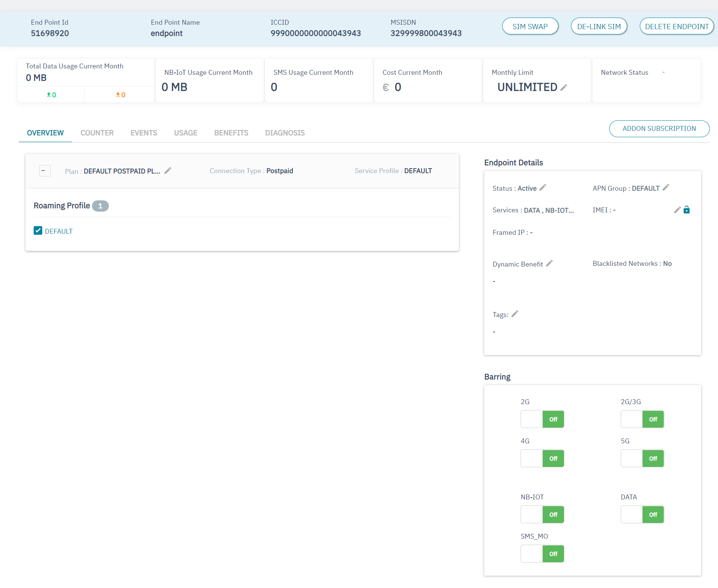Edit Tags using the pencil icon
The image size is (718, 588).
(x=515, y=314)
